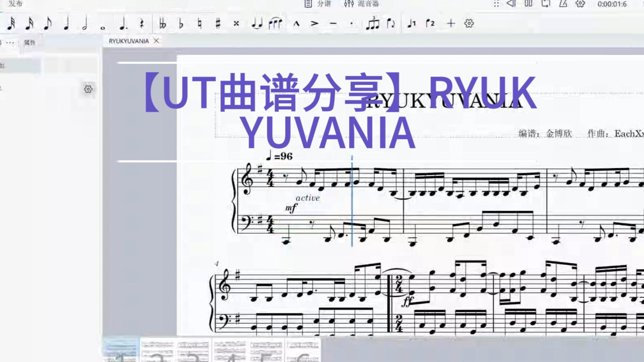Open page 6 thumbnail in navigator
The image size is (644, 362).
tap(303, 350)
